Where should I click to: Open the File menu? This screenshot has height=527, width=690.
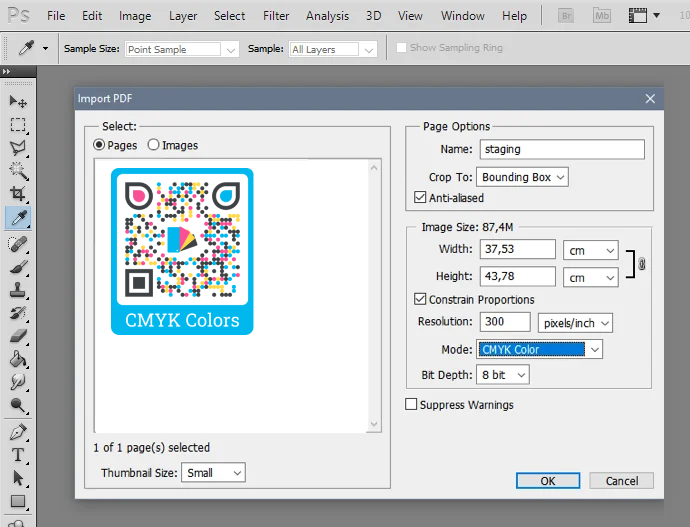pos(56,16)
